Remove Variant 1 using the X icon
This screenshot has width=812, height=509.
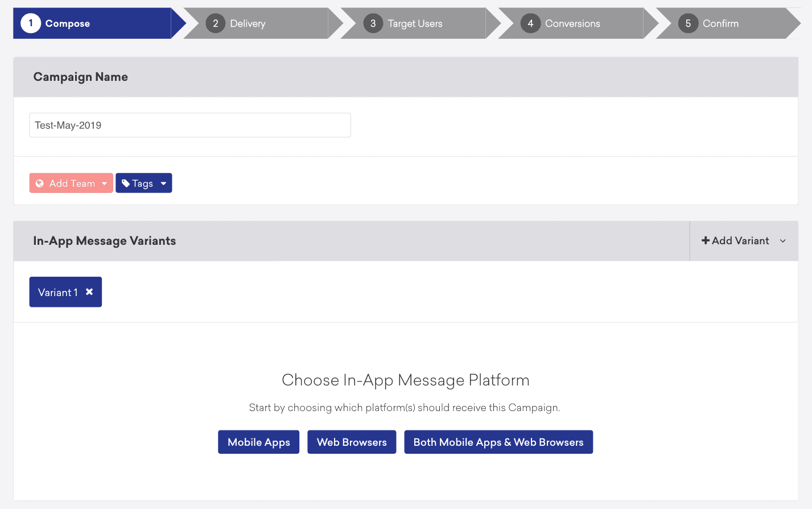point(89,292)
